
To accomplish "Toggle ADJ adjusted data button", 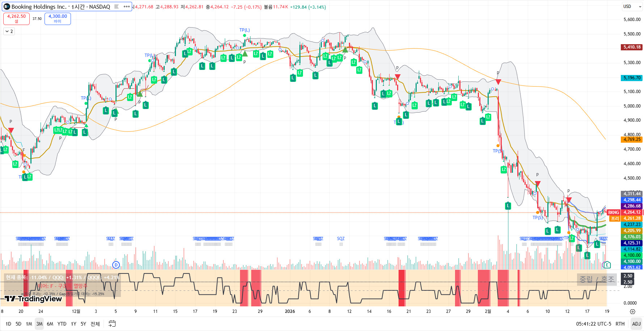I will (636, 324).
